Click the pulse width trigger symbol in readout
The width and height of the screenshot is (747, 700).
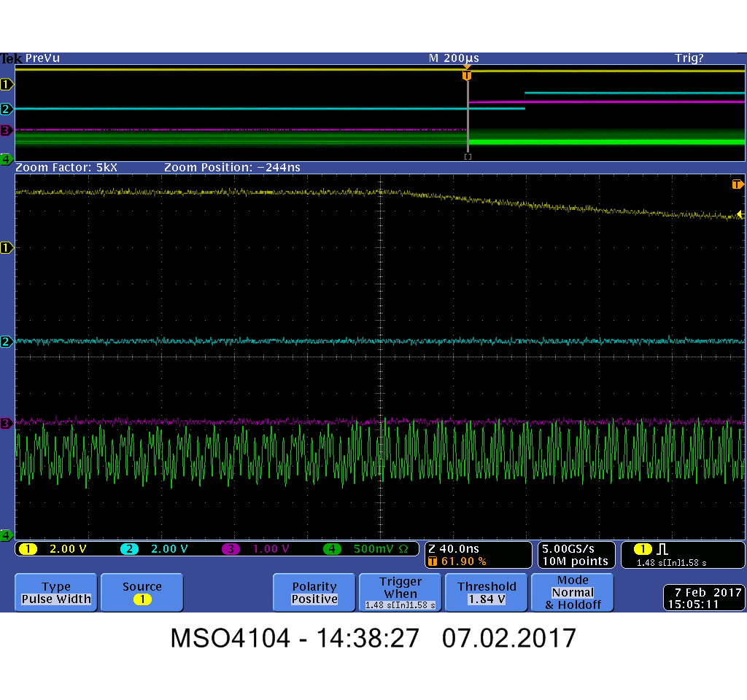[x=662, y=549]
